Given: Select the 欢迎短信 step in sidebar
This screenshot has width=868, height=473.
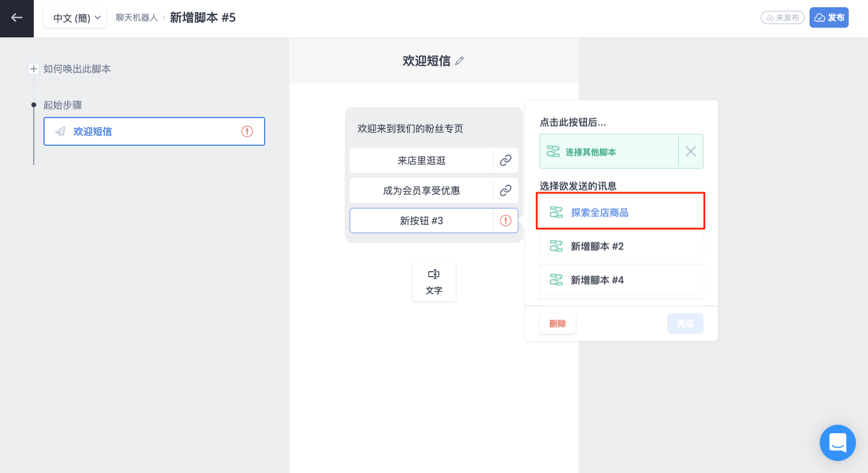Looking at the screenshot, I should click(154, 131).
